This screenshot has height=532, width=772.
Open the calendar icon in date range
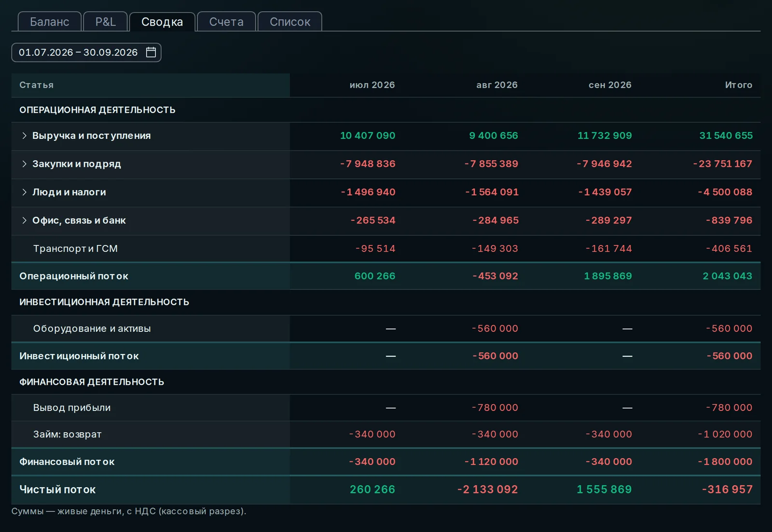point(151,52)
